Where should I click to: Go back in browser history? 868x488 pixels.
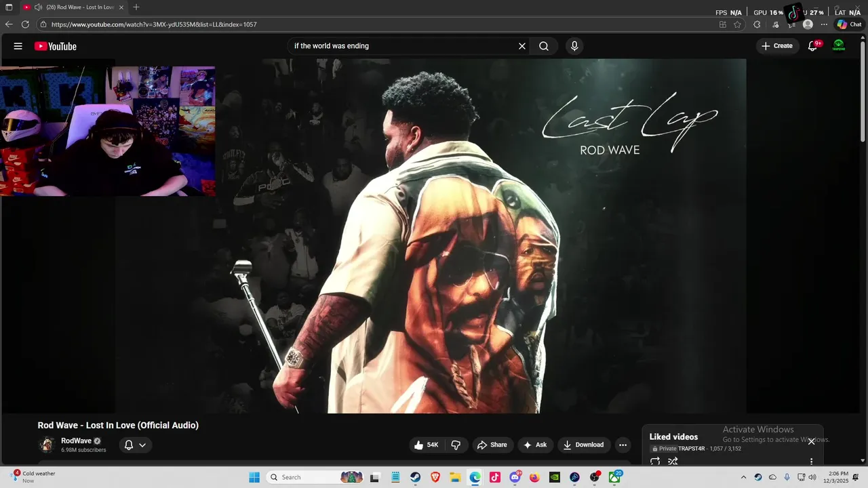click(9, 24)
